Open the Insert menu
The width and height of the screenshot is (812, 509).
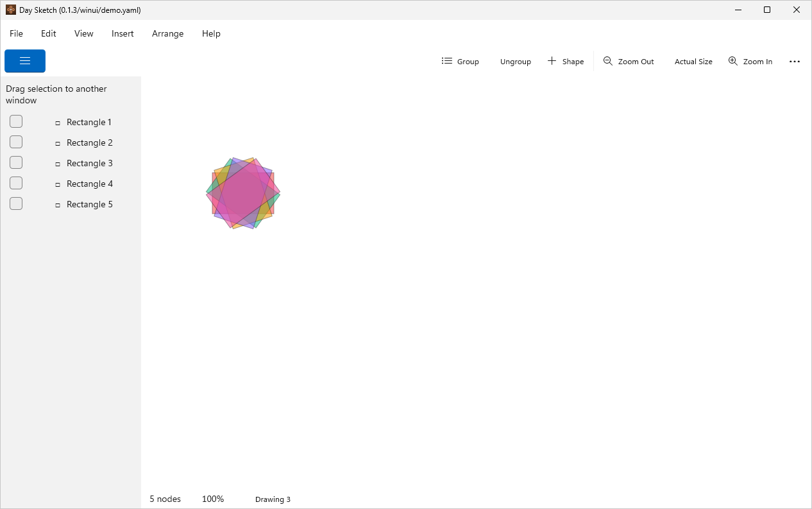(x=123, y=33)
